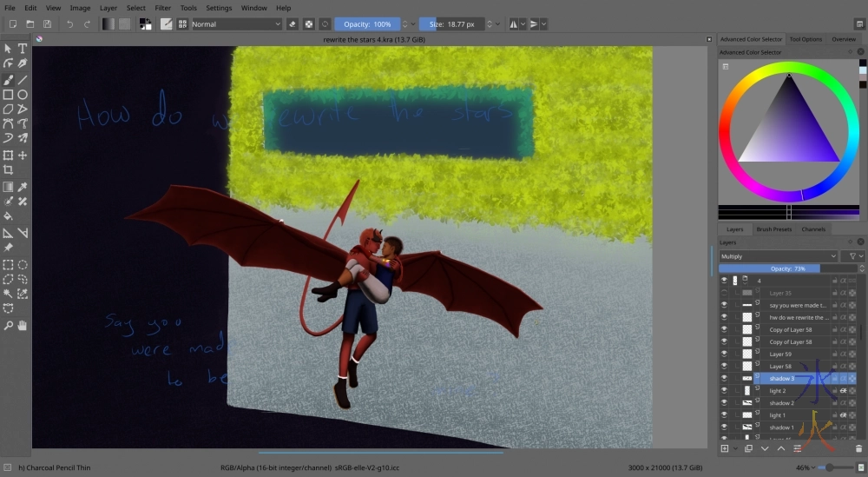Select the Text tool
The image size is (868, 477).
tap(23, 49)
